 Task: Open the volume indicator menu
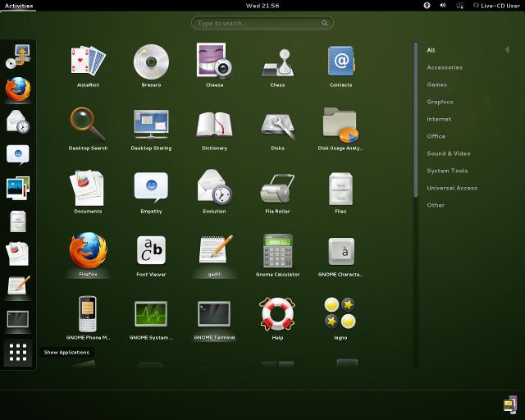pos(443,6)
